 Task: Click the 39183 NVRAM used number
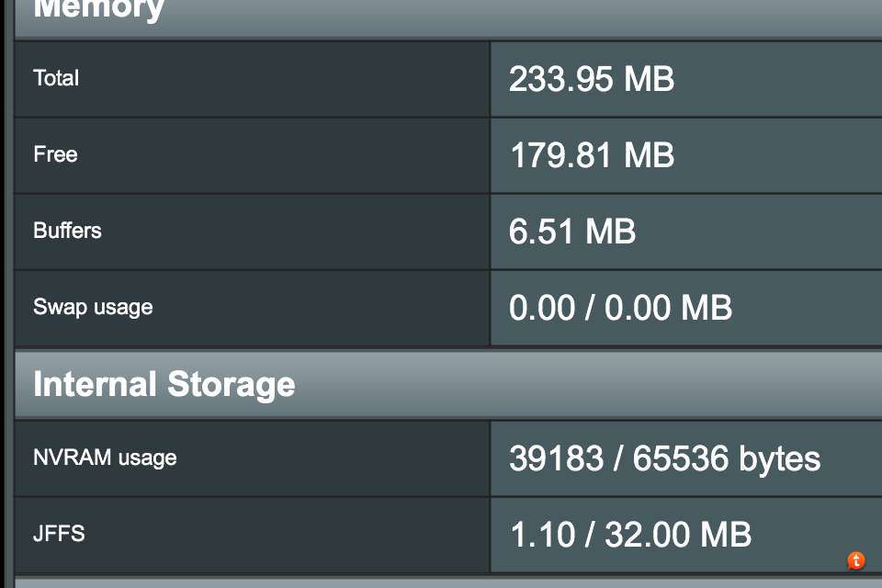click(556, 458)
